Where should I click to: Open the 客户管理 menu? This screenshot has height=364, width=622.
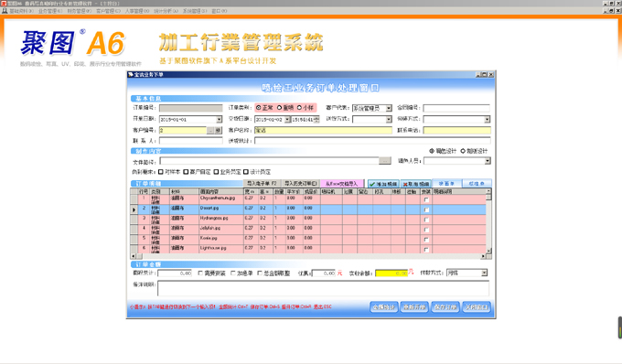(108, 11)
